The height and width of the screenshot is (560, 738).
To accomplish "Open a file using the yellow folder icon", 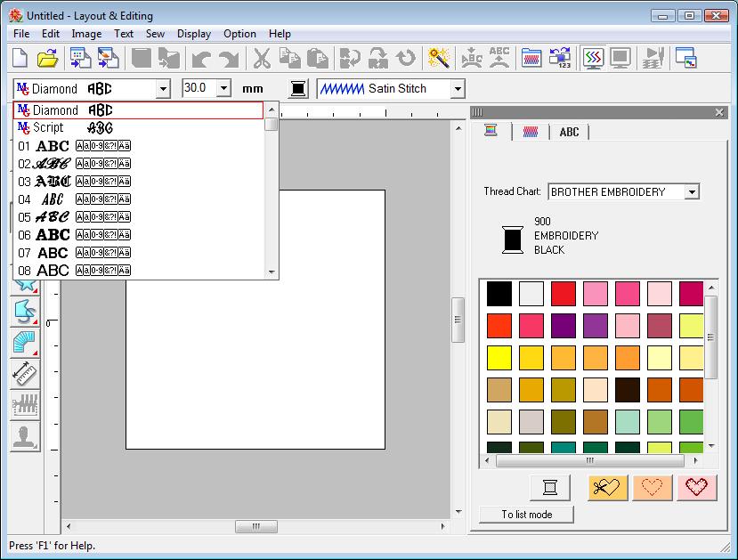I will pos(47,58).
